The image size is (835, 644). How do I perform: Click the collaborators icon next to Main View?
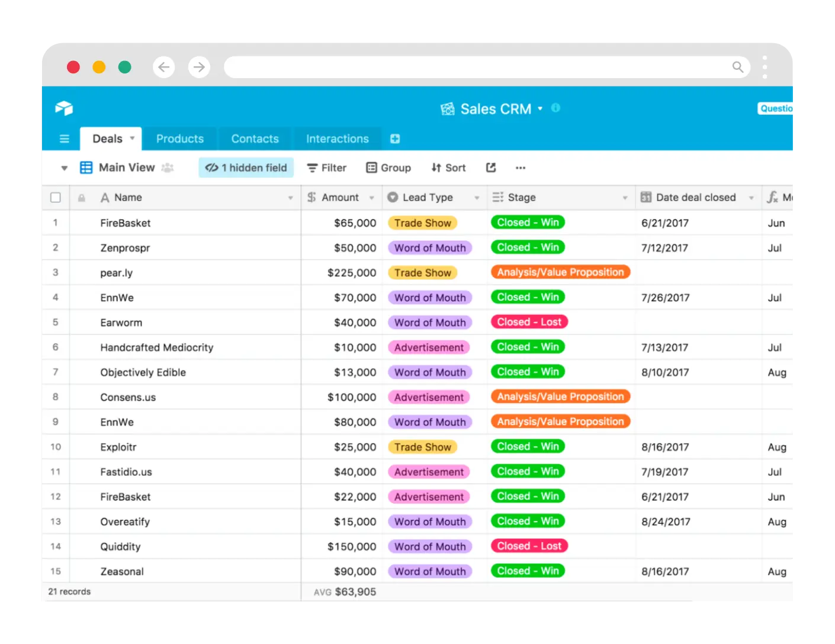[x=168, y=168]
